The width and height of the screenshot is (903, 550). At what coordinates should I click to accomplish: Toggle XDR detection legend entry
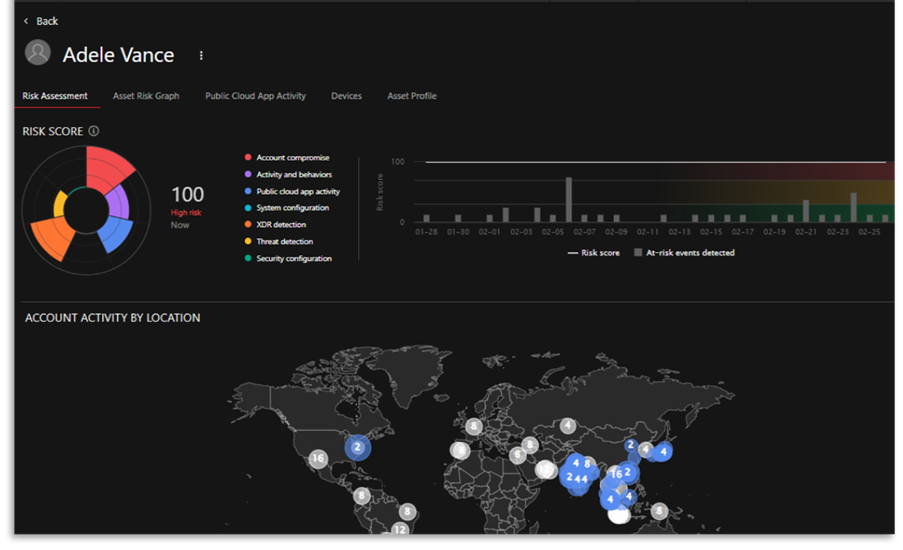click(x=281, y=225)
